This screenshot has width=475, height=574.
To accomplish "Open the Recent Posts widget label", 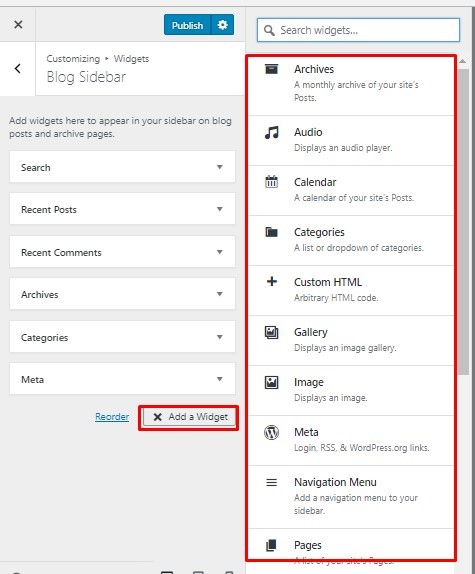I will tap(49, 210).
